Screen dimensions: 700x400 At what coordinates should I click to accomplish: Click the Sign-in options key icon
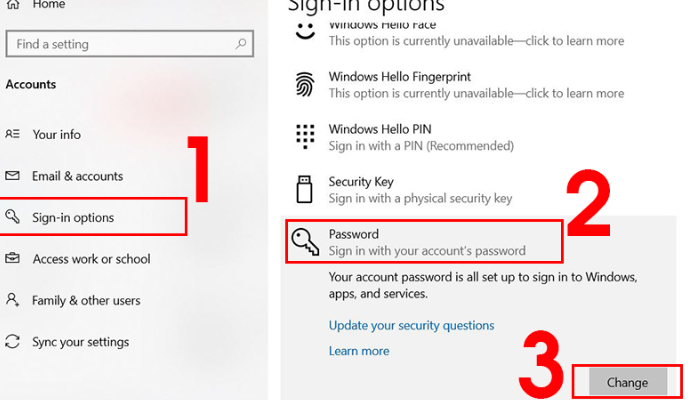(x=13, y=217)
